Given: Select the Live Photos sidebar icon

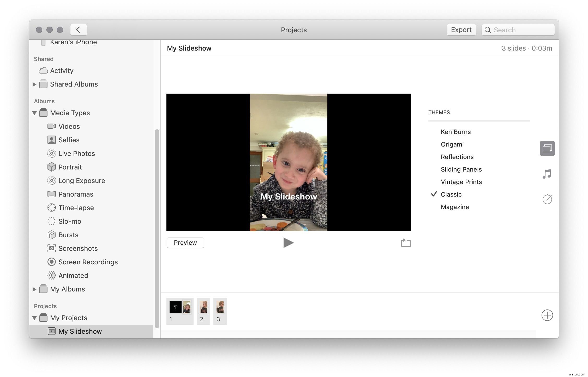Looking at the screenshot, I should coord(51,153).
